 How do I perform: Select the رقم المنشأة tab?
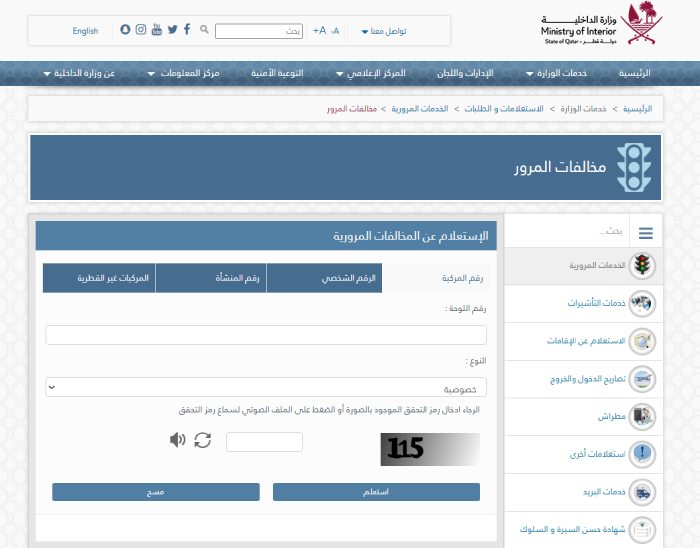pyautogui.click(x=211, y=278)
